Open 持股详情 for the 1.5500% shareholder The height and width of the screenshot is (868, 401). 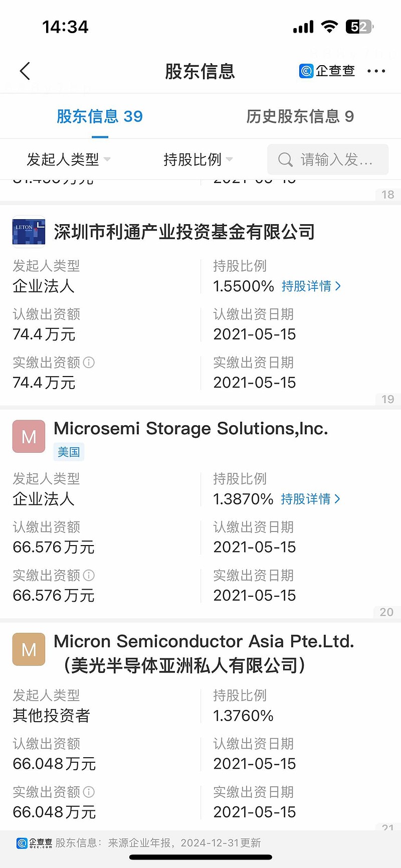click(311, 286)
